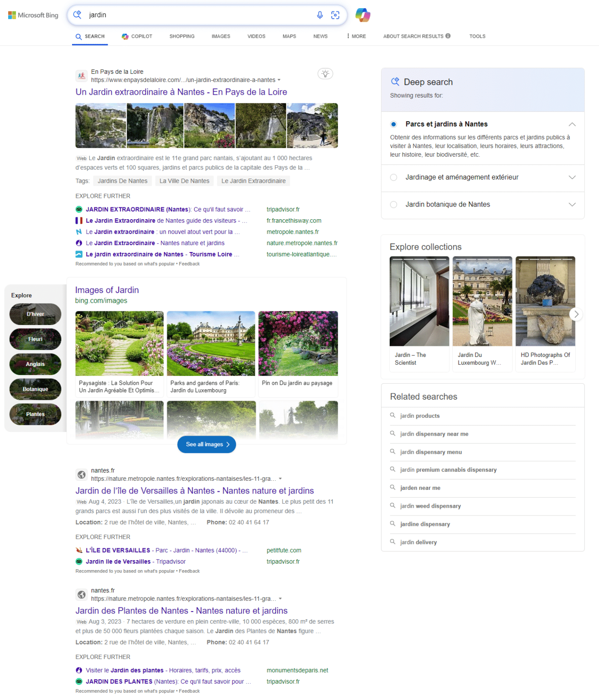Expand the Jardin botanique de Nantes section
The width and height of the screenshot is (599, 700).
(572, 205)
